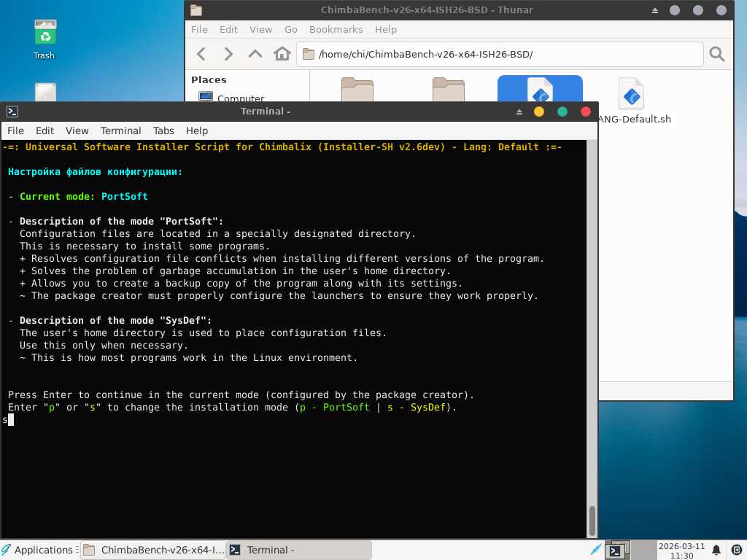Open the Terminal menu in Terminal menubar
The image size is (747, 560).
click(120, 131)
